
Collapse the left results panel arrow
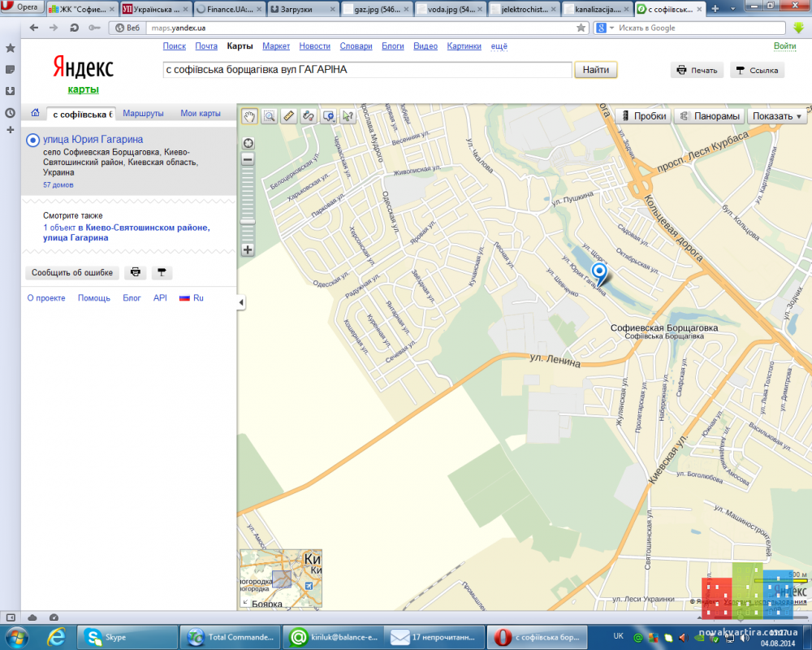coord(241,302)
